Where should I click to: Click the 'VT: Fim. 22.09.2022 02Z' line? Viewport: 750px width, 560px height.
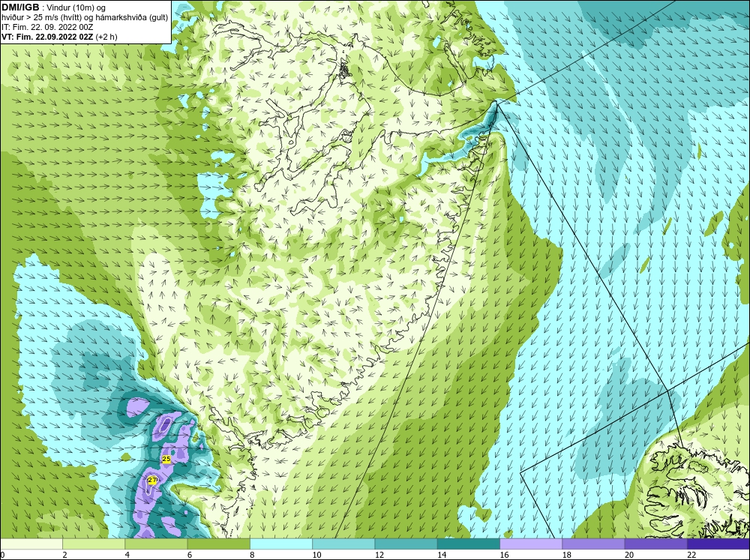(x=46, y=37)
